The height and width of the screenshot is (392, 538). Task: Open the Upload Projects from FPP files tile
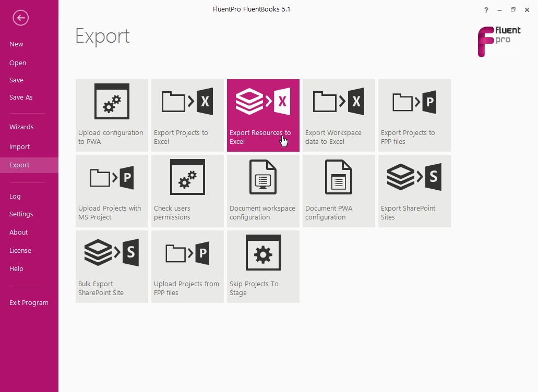coord(188,266)
